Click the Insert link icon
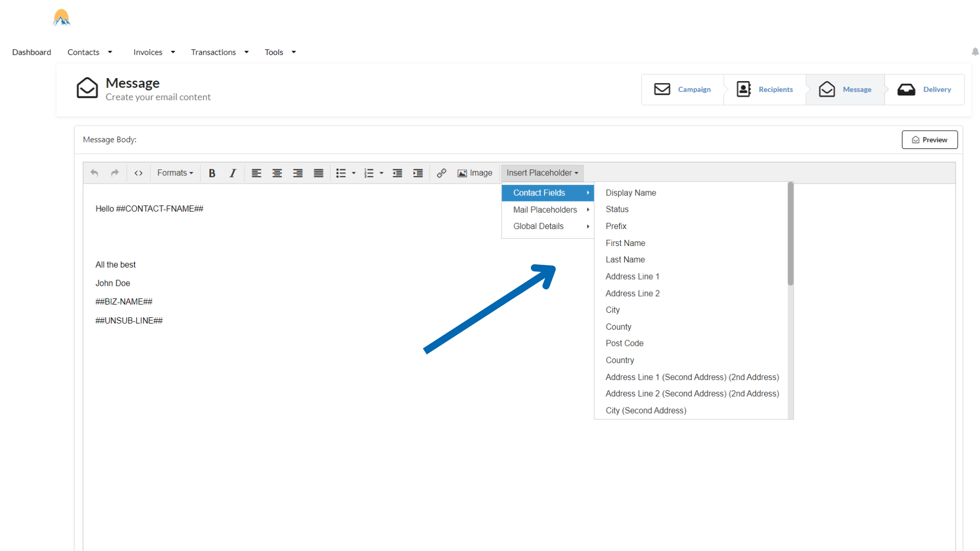 coord(442,173)
